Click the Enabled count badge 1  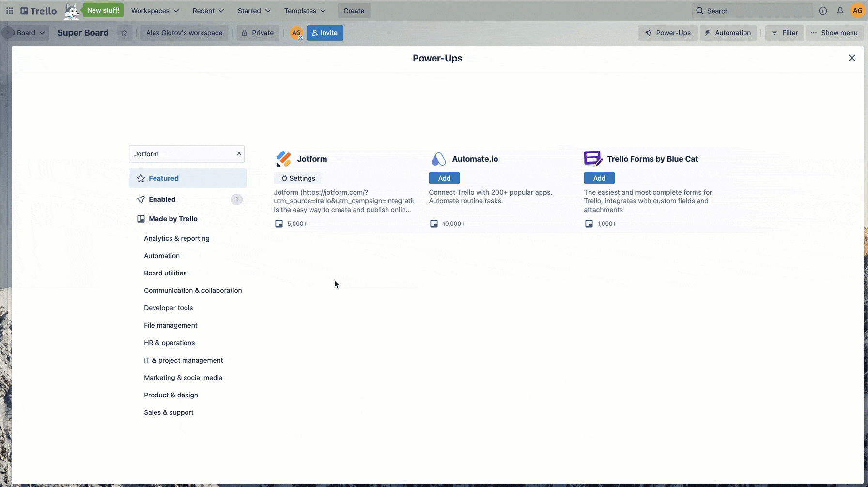coord(236,199)
